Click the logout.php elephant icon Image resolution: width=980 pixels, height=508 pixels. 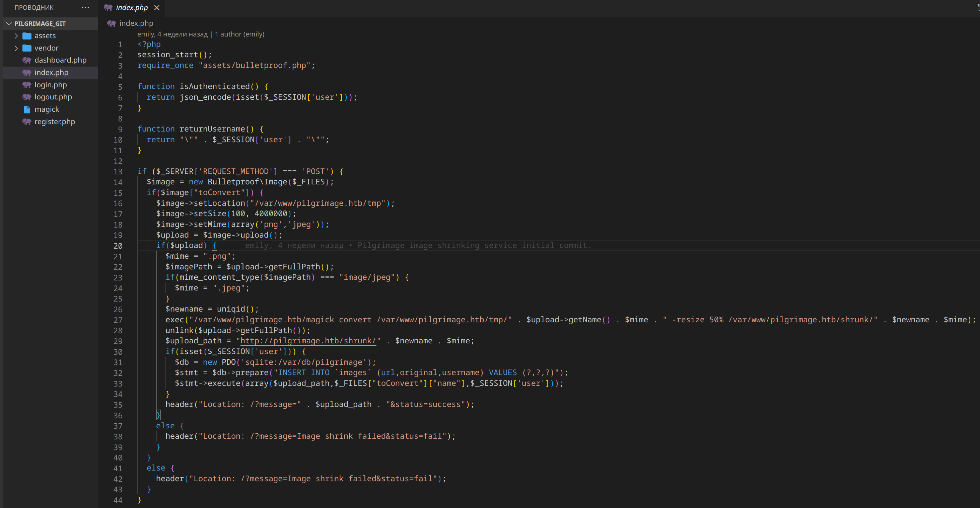(27, 97)
